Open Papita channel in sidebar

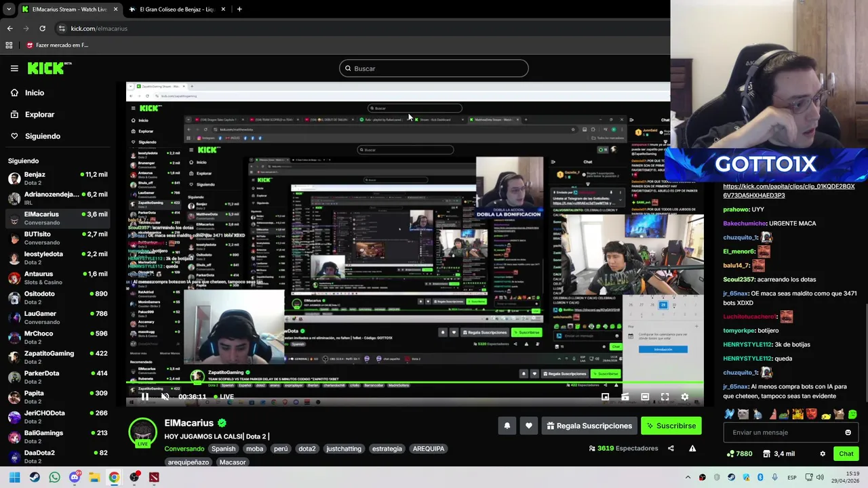point(58,396)
